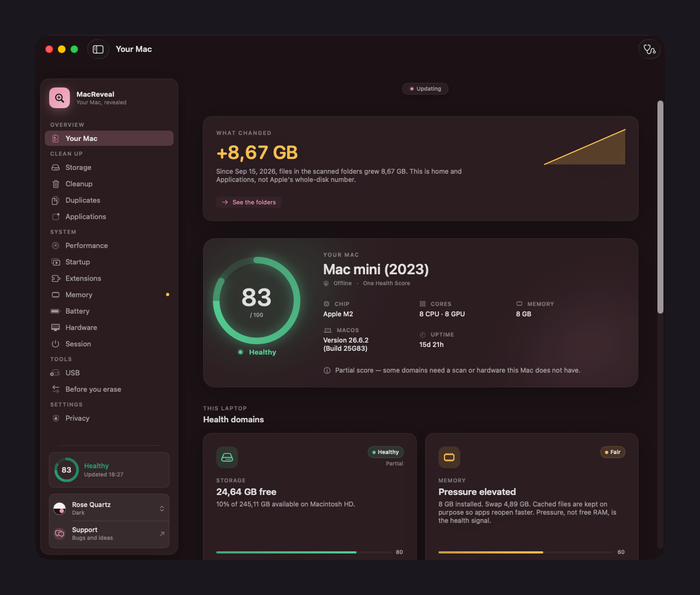Click the Storage score progress bar

304,552
